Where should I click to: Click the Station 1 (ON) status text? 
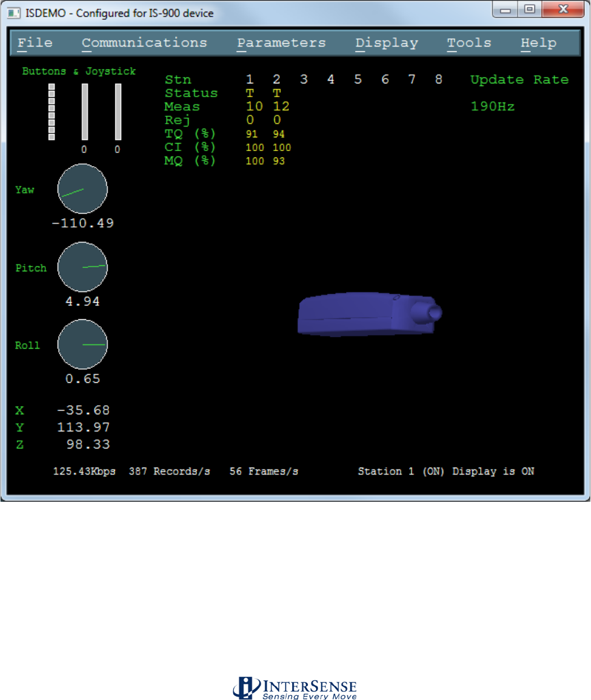[x=401, y=472]
